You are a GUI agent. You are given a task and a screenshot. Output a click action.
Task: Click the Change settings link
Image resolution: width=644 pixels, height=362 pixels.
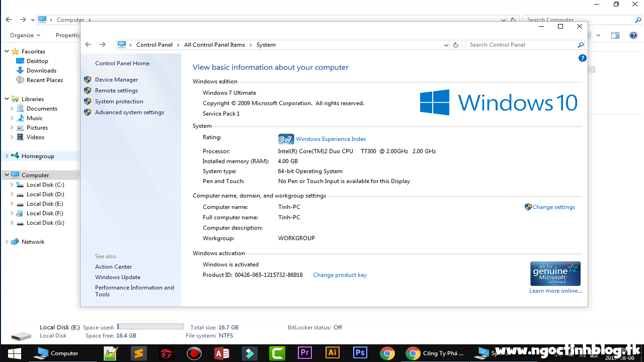[553, 207]
